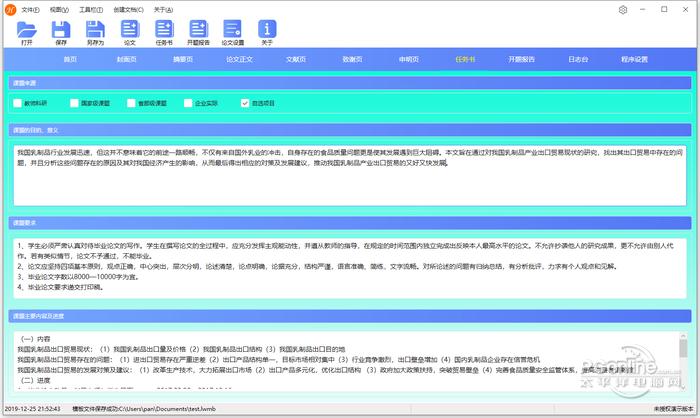Viewport: 700px width, 418px height.
Task: Check the 国家级课题 checkbox
Action: 74,103
